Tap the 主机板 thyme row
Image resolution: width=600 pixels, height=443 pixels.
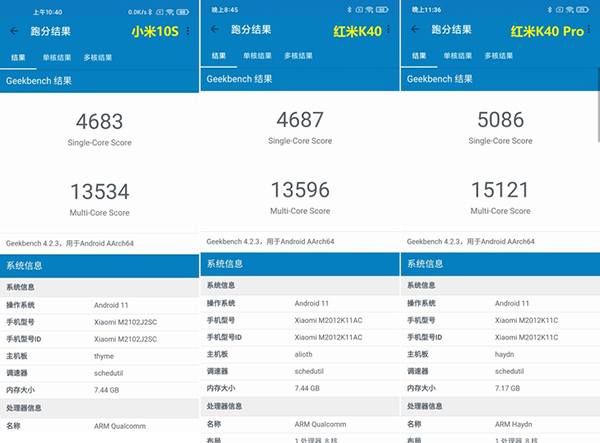click(x=99, y=353)
